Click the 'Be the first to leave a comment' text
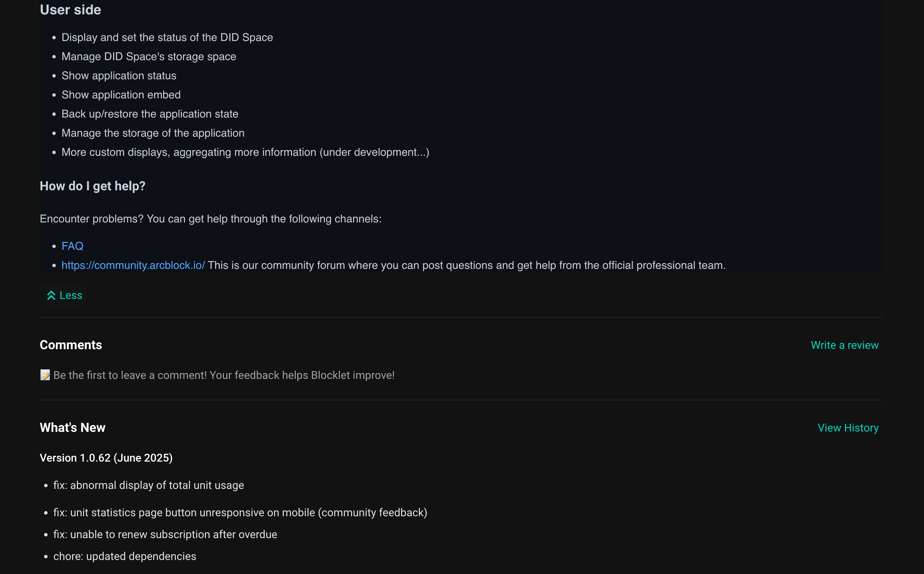 pyautogui.click(x=224, y=375)
